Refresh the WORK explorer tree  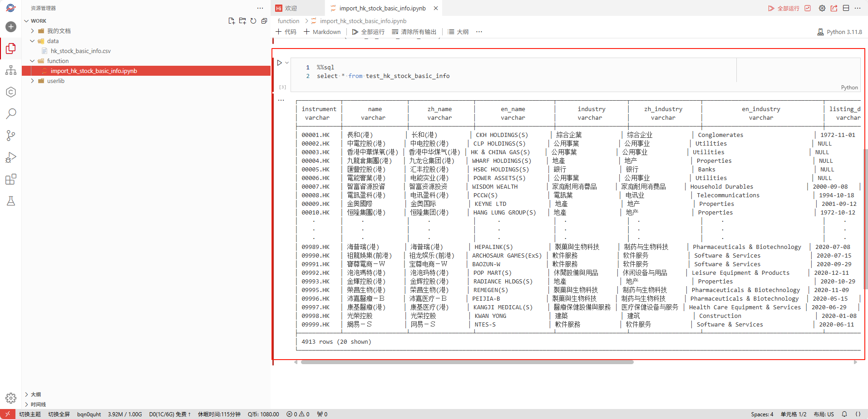[x=253, y=21]
